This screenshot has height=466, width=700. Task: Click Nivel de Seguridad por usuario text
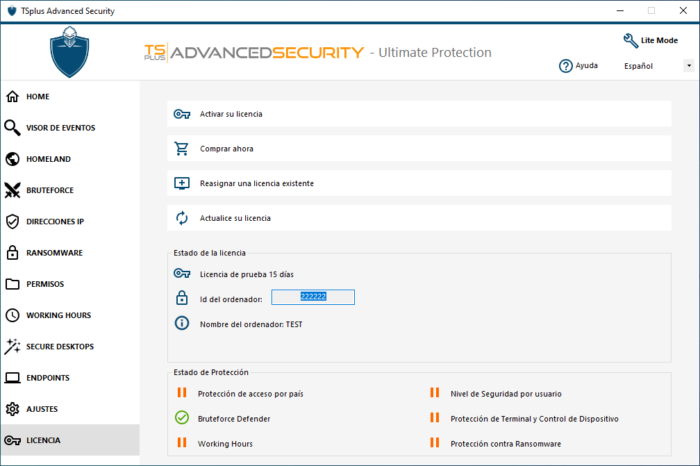pos(506,394)
